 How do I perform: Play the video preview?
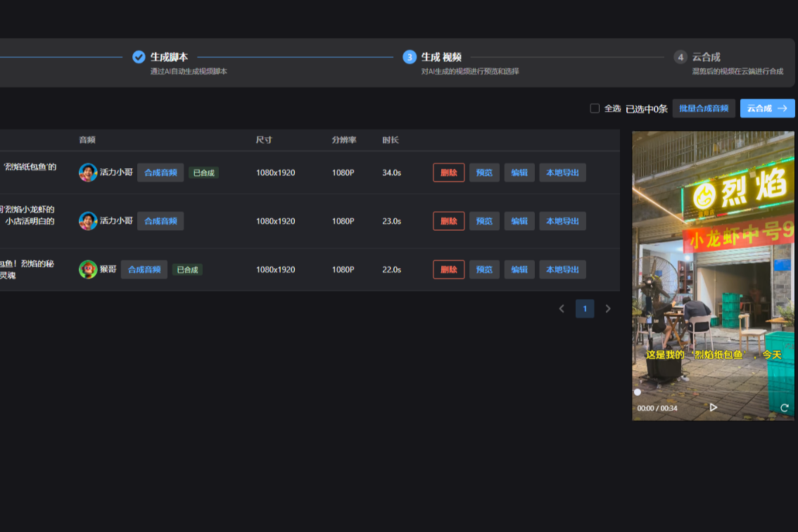click(x=713, y=407)
